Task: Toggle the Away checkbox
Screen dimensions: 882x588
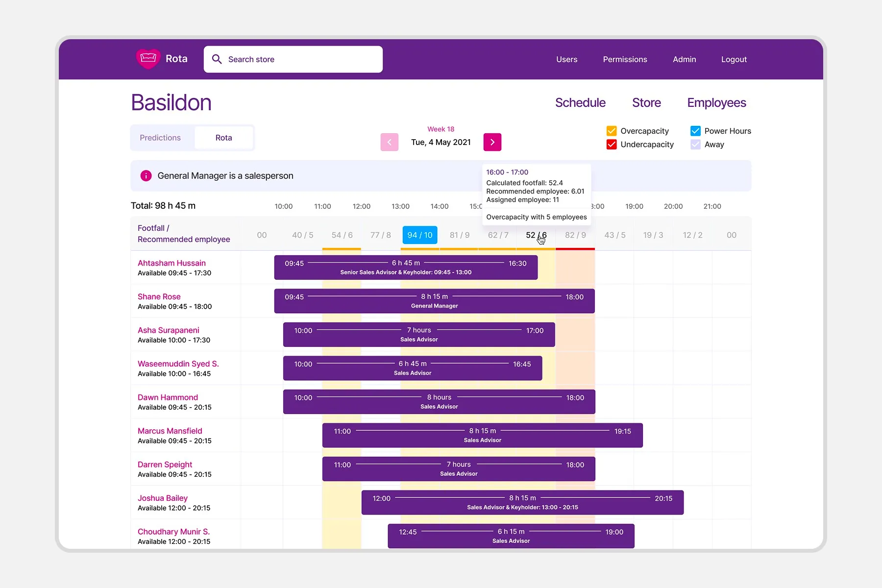Action: [695, 145]
